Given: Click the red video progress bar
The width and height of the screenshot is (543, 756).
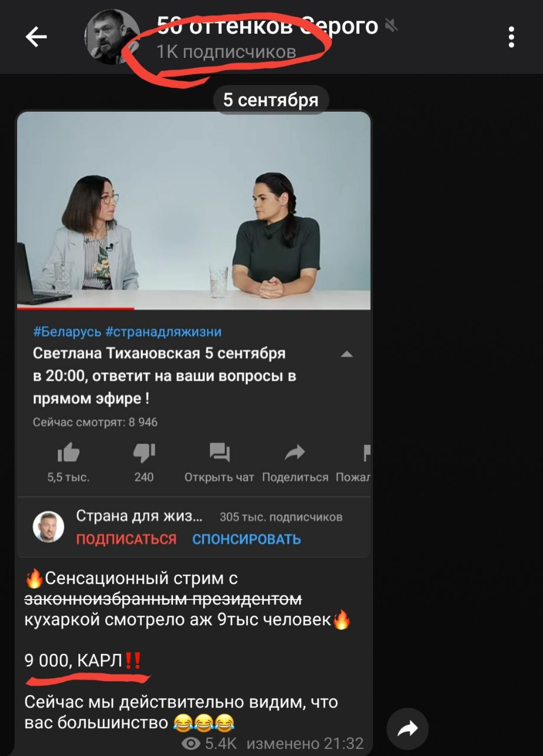Looking at the screenshot, I should (x=76, y=308).
